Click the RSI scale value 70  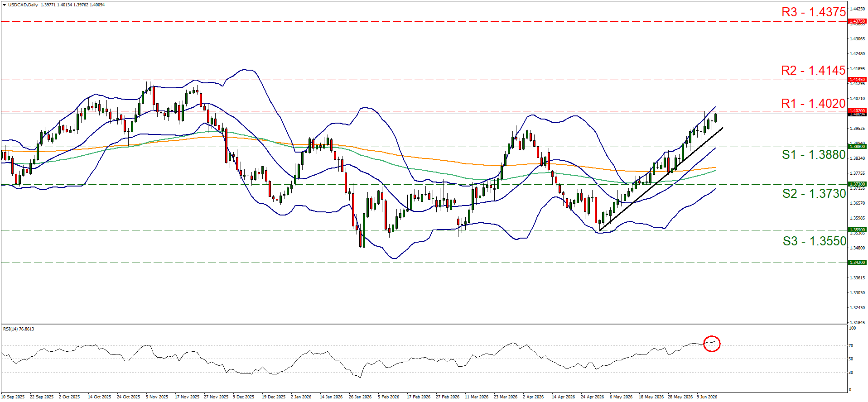tap(851, 346)
